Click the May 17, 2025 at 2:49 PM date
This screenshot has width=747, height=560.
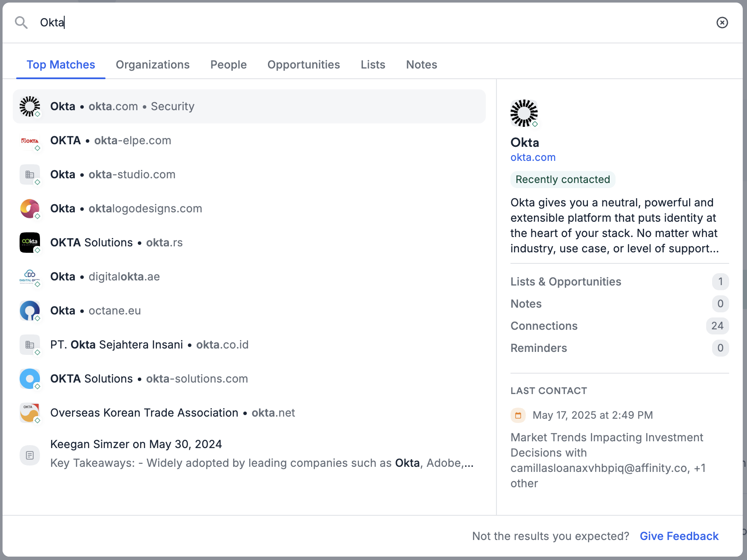593,415
